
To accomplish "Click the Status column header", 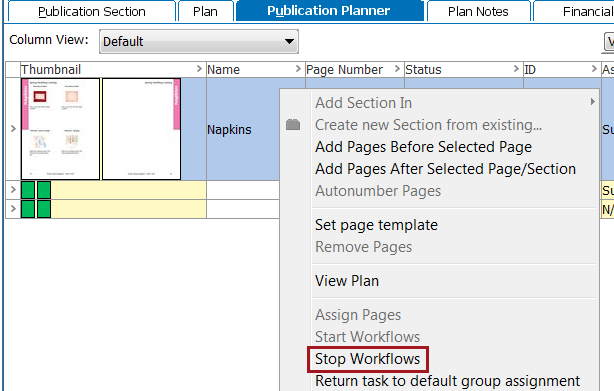I will [464, 70].
